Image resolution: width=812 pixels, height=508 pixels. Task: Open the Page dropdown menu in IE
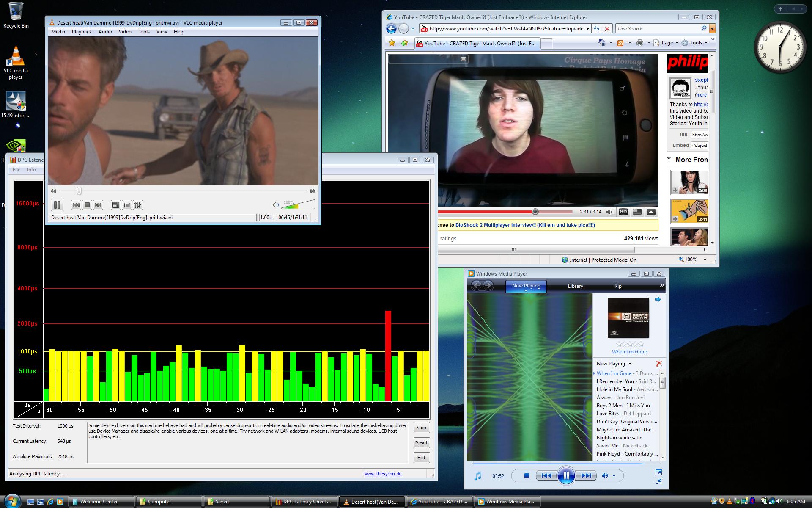pyautogui.click(x=666, y=43)
